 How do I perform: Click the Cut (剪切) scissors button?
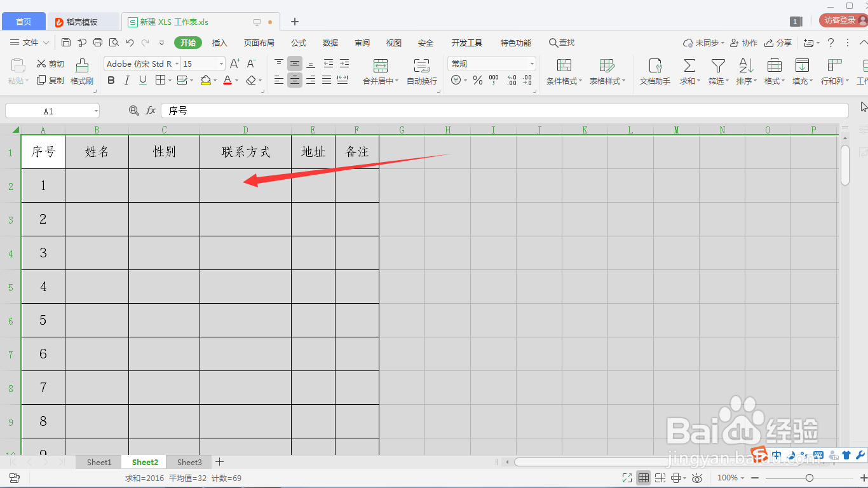[x=50, y=64]
